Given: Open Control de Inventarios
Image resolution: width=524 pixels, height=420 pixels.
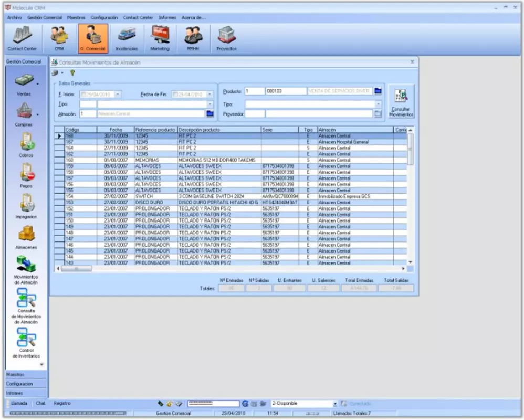Looking at the screenshot, I should pos(26,343).
